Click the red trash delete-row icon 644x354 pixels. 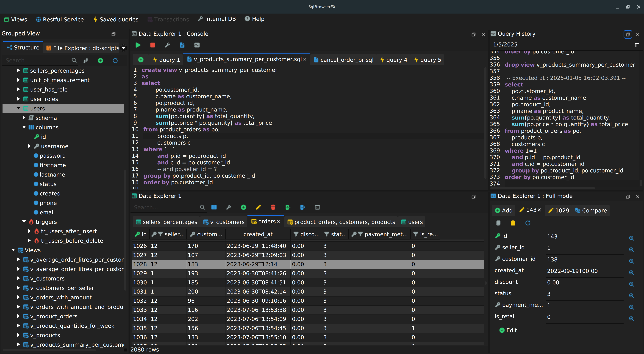(273, 207)
